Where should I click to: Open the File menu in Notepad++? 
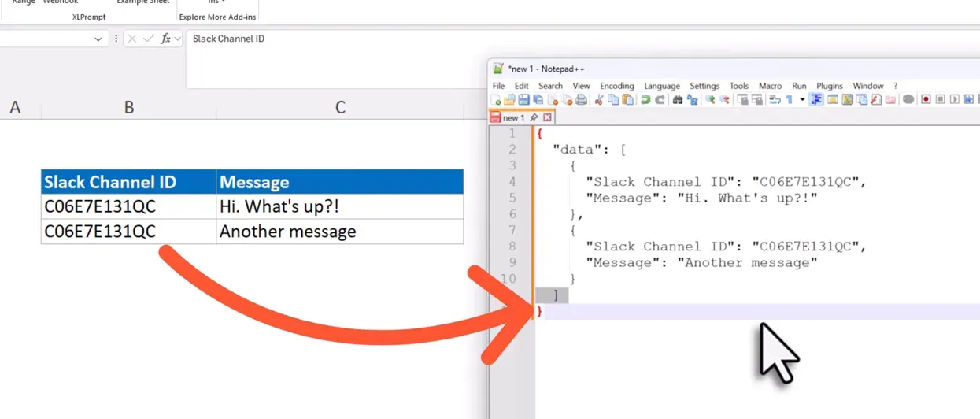(498, 86)
